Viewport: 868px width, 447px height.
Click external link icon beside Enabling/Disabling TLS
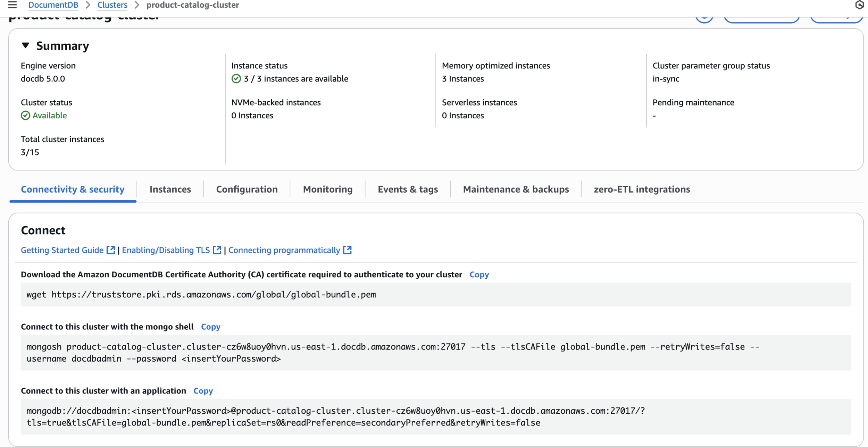pyautogui.click(x=217, y=250)
